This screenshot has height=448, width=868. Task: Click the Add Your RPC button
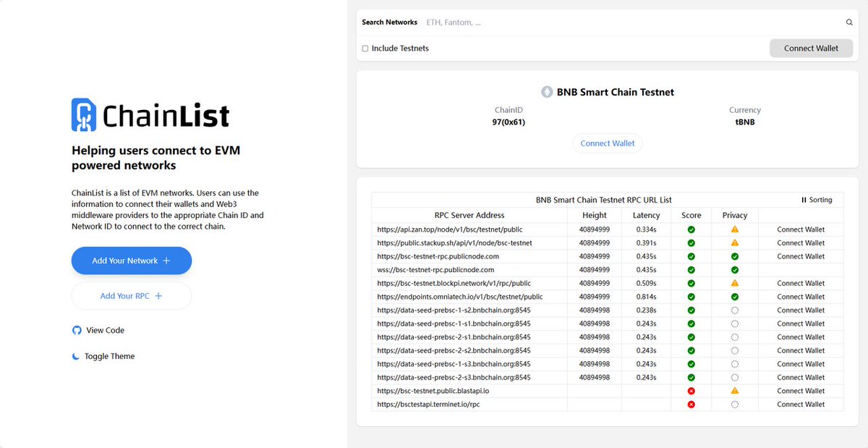pyautogui.click(x=132, y=296)
